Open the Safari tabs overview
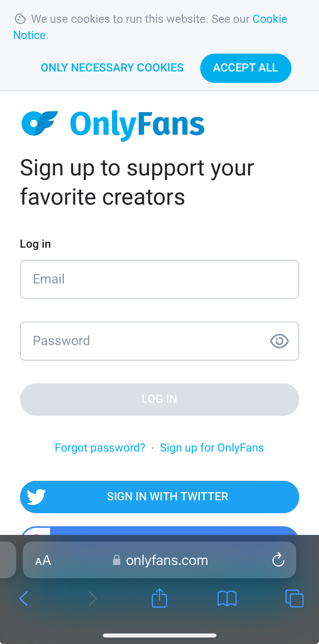Viewport: 319px width, 644px height. coord(294,598)
